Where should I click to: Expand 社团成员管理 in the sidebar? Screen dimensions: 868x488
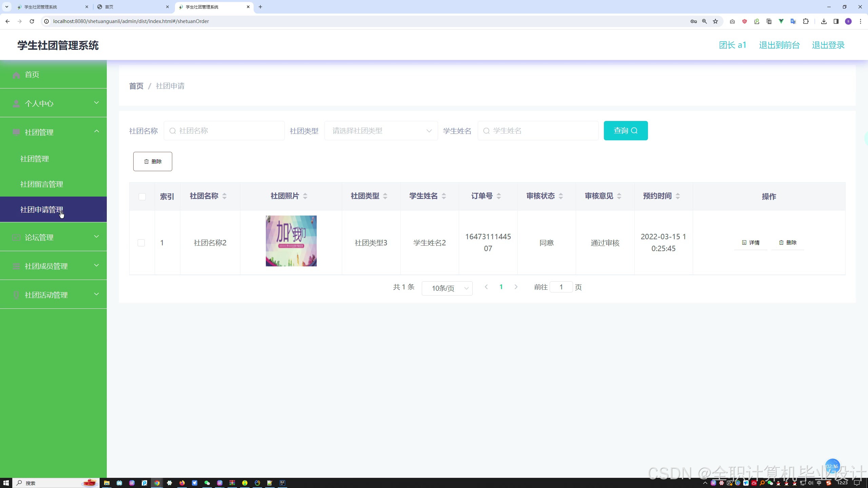tap(54, 266)
